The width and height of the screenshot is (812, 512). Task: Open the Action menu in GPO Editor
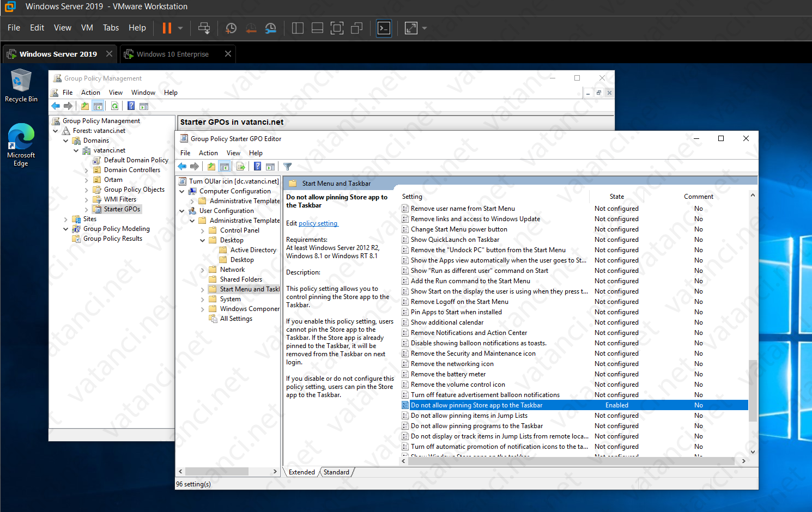(x=208, y=153)
